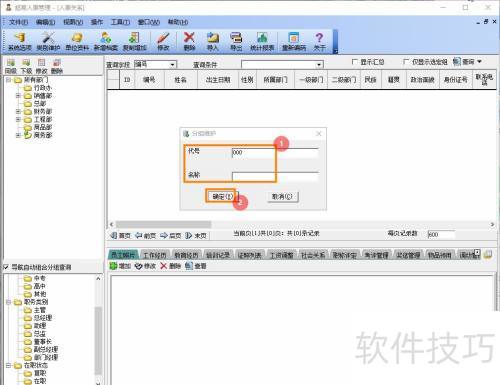Click 修改 in the lower panel toolbar
Image resolution: width=500 pixels, height=385 pixels.
pos(146,266)
